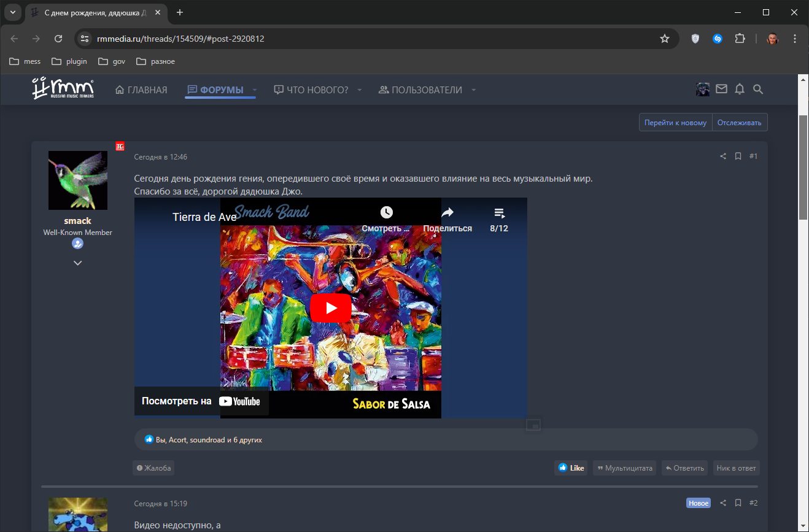809x532 pixels.
Task: Open post #2 timestamp 'Сегодня в 15:19'
Action: [161, 504]
